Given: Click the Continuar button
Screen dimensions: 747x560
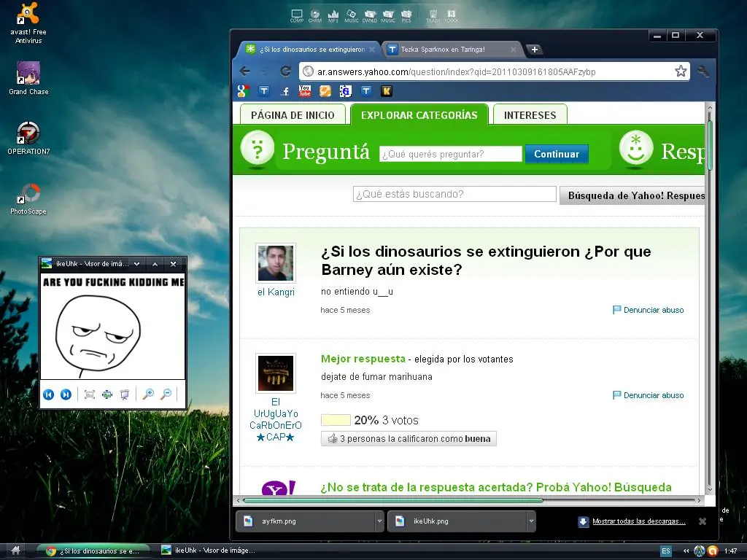Looking at the screenshot, I should point(557,154).
